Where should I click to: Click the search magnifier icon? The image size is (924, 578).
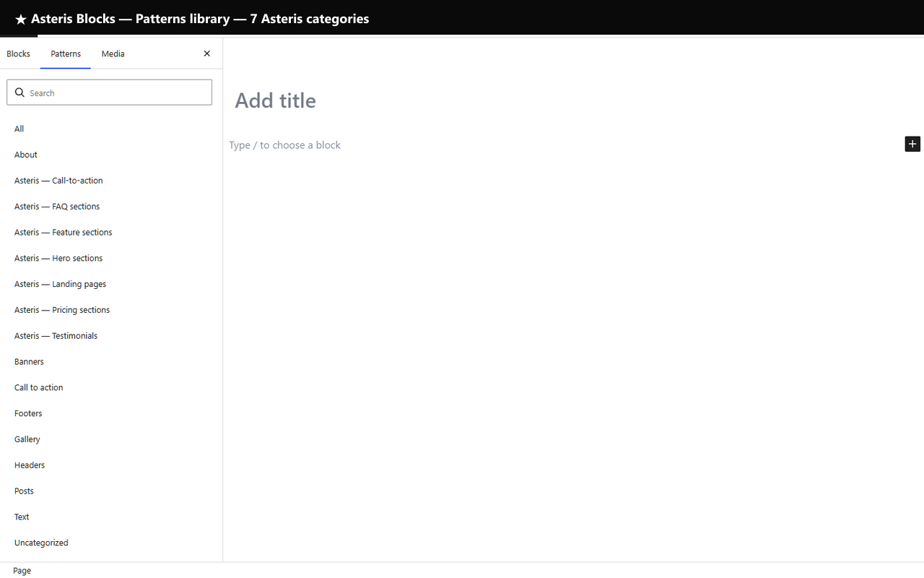[x=19, y=92]
